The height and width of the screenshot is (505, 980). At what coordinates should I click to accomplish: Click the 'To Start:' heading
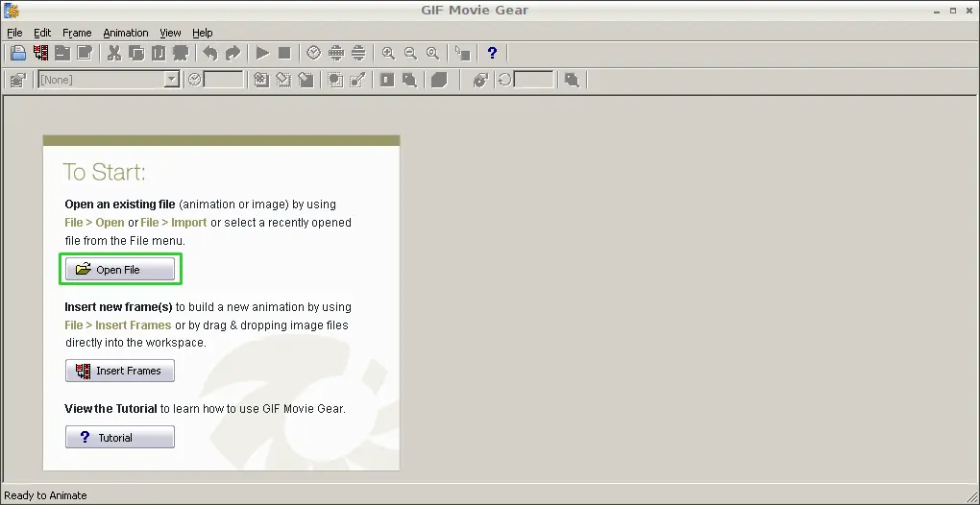pos(105,172)
